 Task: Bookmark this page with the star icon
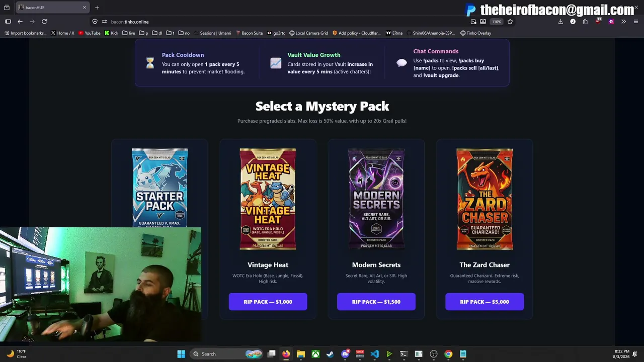[510, 22]
